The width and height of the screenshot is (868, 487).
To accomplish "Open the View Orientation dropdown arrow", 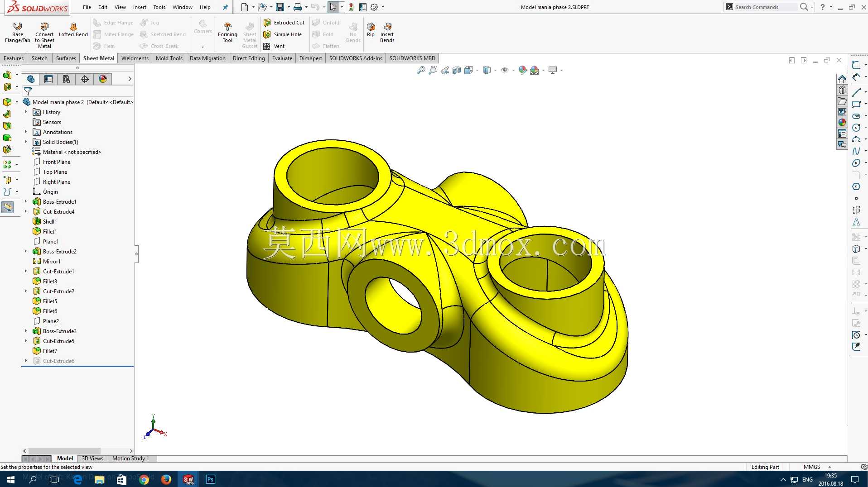I will coord(477,71).
